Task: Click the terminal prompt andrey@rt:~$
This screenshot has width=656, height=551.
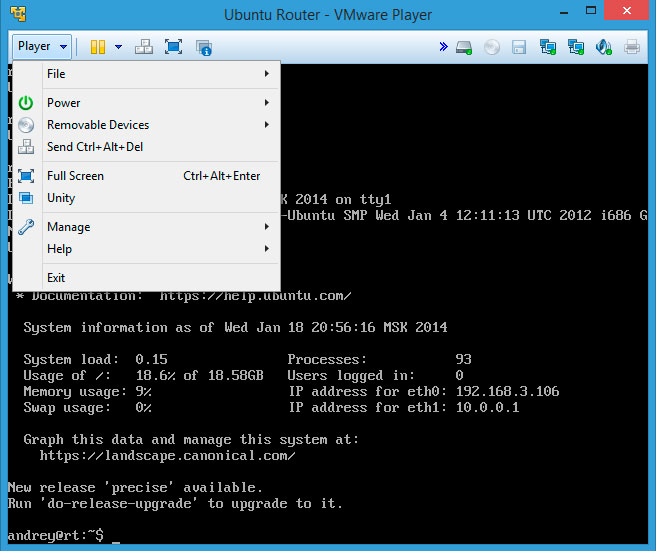Action: (56, 535)
